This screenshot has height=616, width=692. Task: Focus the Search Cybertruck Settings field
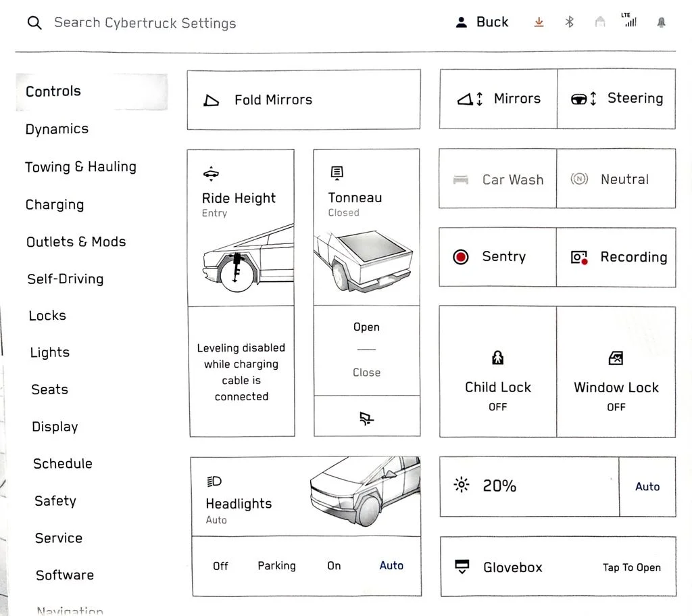(x=145, y=22)
